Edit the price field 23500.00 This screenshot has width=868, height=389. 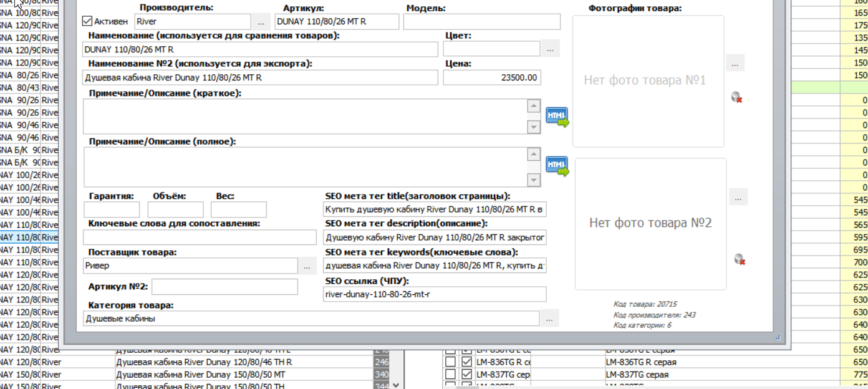click(492, 77)
